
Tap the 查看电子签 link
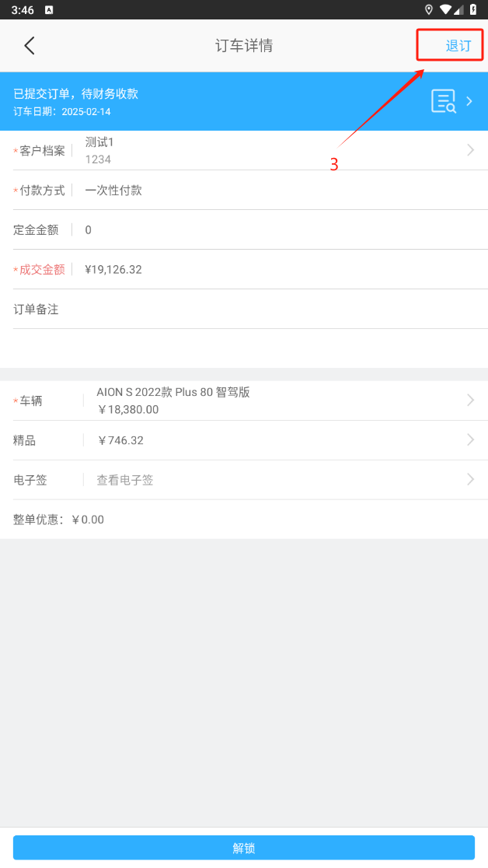tap(125, 480)
